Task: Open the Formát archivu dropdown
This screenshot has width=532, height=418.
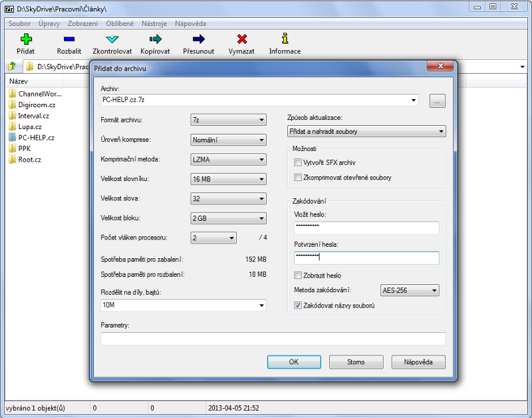Action: pos(228,120)
